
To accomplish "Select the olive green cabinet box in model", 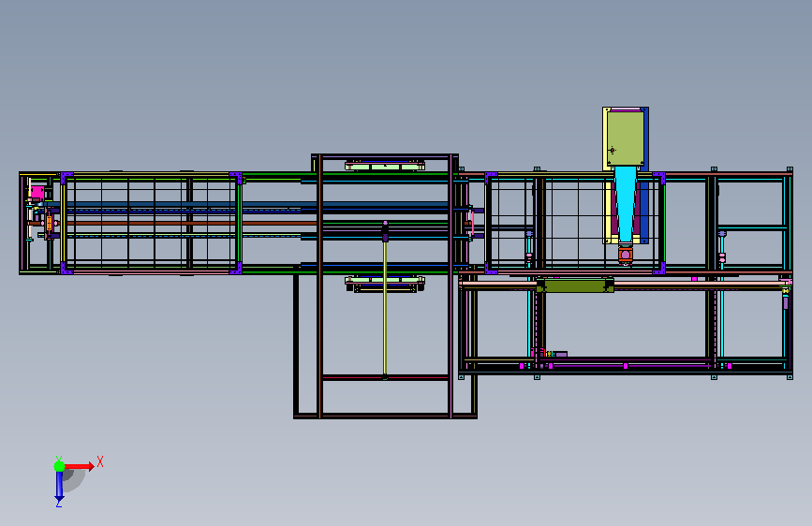I will point(625,139).
